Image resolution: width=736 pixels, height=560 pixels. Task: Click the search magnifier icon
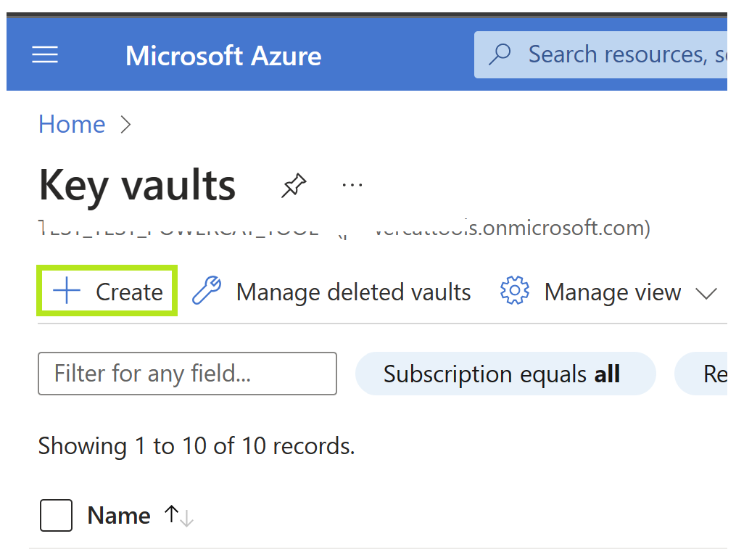coord(500,54)
